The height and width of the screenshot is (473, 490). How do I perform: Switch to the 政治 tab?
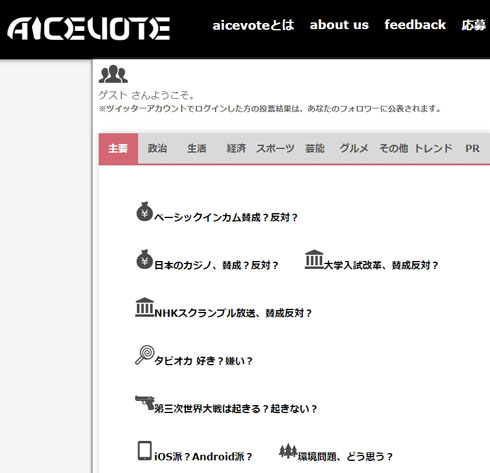157,148
